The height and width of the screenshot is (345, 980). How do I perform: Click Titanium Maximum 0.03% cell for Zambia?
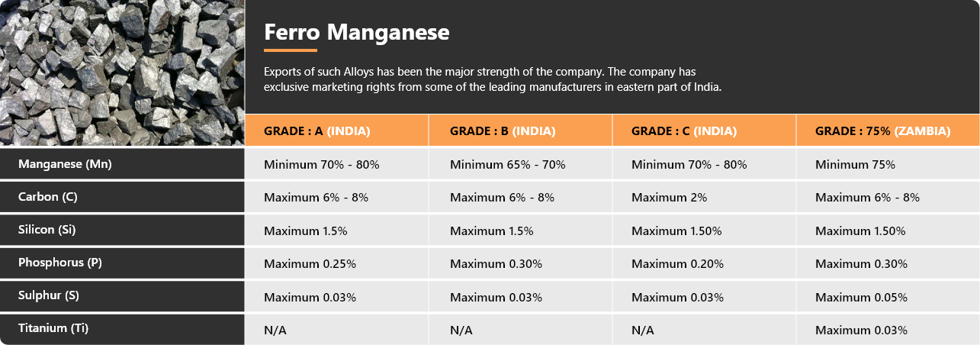coord(888,330)
